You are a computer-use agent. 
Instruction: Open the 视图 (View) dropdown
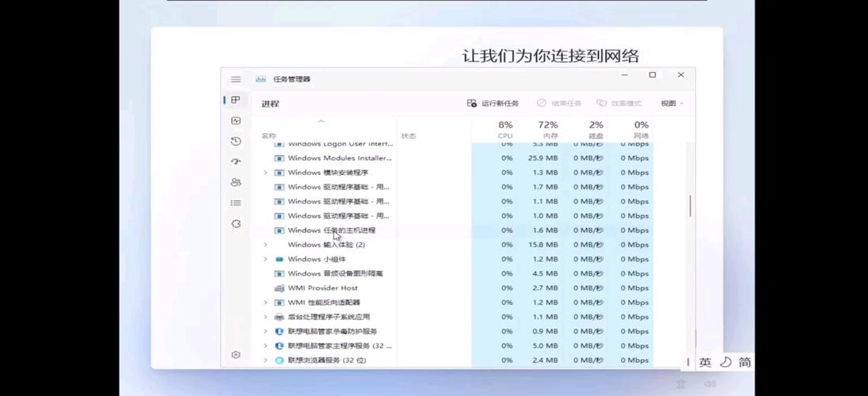[x=672, y=104]
